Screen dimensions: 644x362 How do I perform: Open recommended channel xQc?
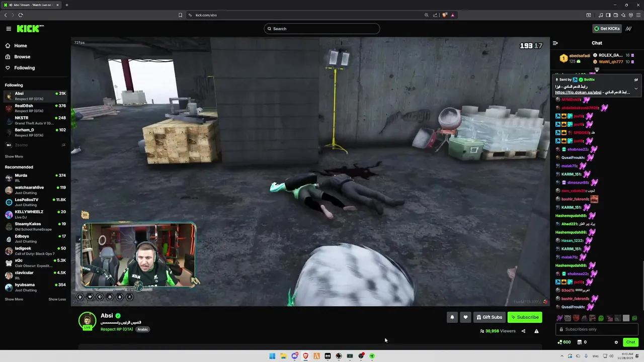(35, 262)
